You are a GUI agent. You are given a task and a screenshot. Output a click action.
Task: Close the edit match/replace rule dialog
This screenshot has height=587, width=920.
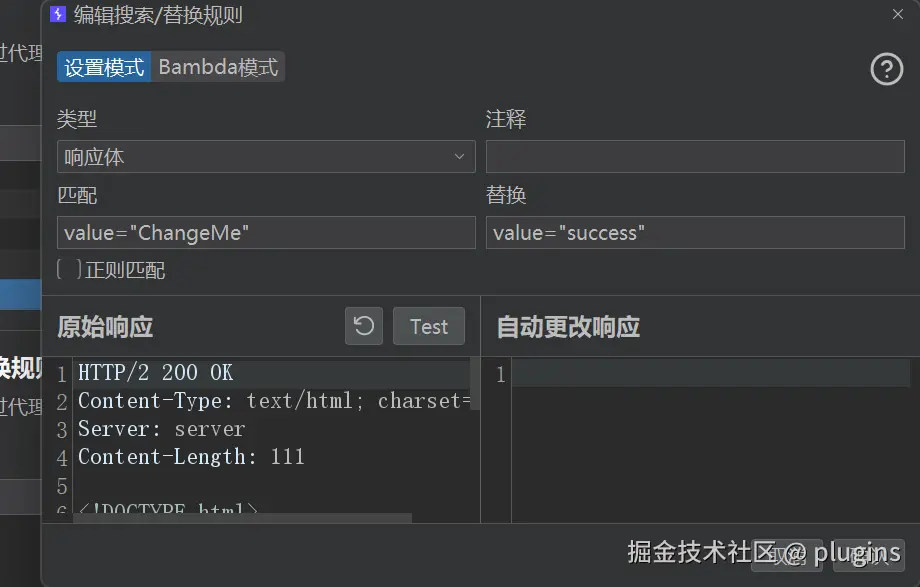point(897,14)
